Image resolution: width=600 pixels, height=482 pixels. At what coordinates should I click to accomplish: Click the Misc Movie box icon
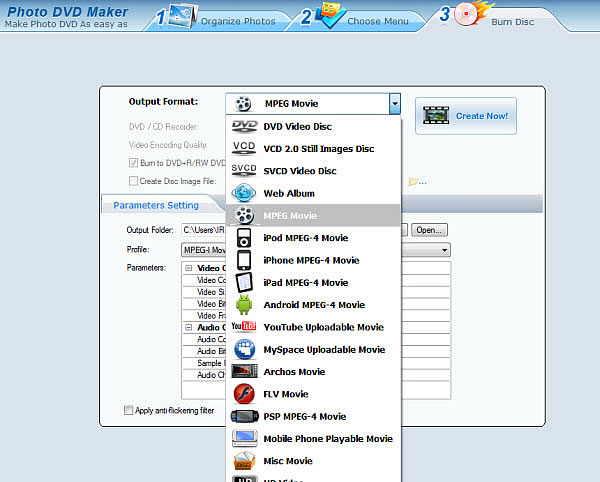pos(244,461)
